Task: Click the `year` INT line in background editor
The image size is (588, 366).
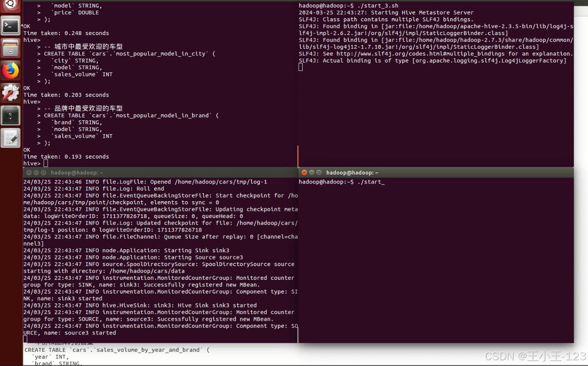Action: pyautogui.click(x=50, y=357)
